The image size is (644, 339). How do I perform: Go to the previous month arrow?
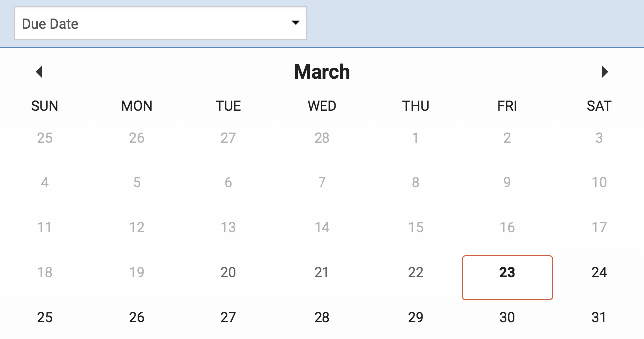click(x=39, y=72)
